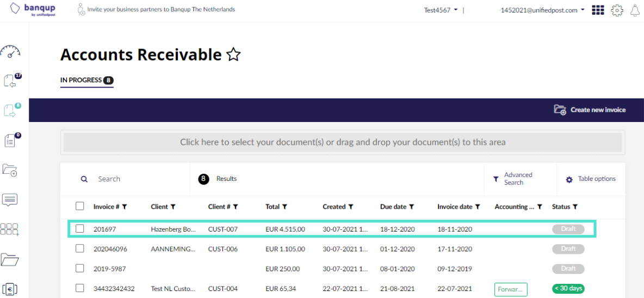Filter the Invoice date column
This screenshot has height=298, width=644.
click(477, 207)
